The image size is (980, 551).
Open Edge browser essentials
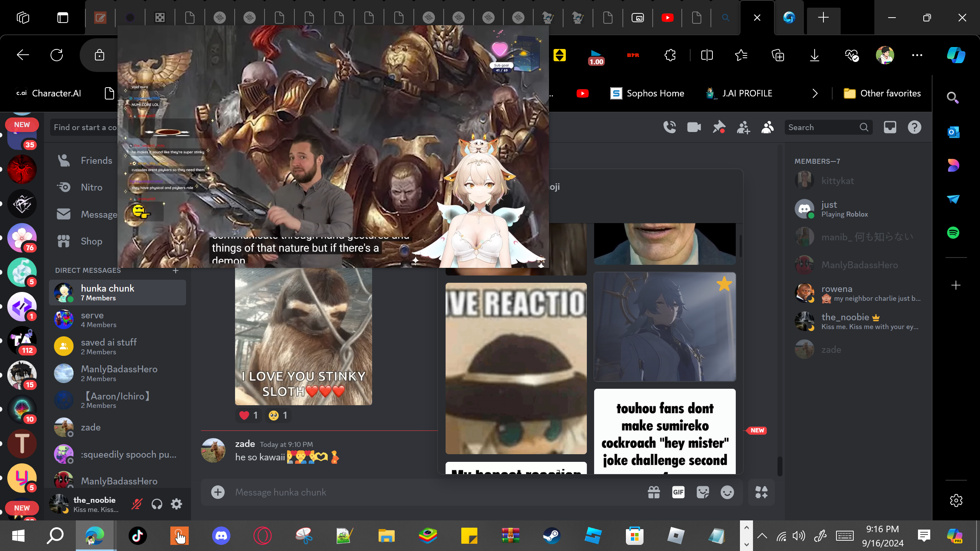(x=851, y=55)
